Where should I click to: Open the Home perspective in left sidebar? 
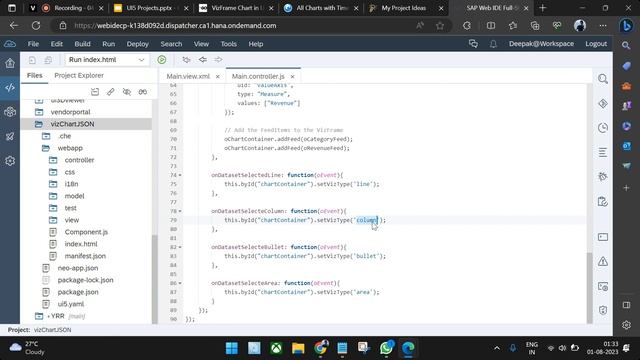tap(10, 63)
